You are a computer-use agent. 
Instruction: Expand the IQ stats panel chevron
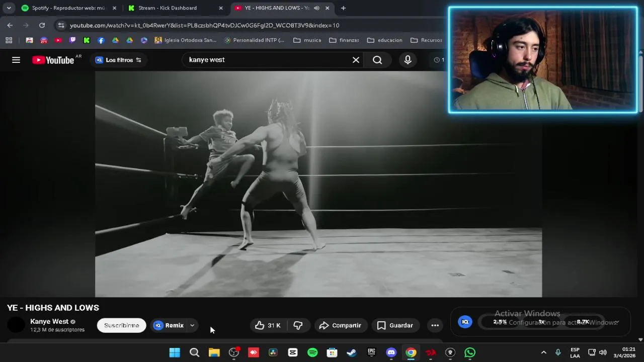617,322
